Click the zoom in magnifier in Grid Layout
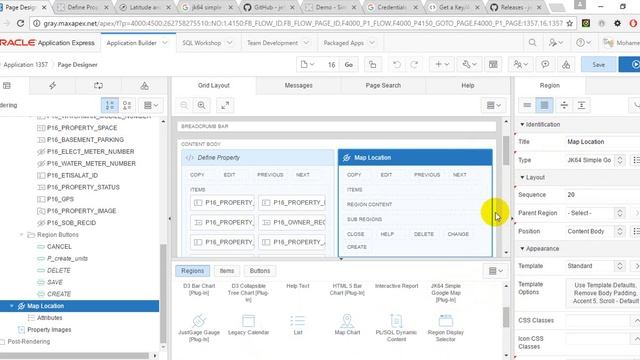 [202, 105]
